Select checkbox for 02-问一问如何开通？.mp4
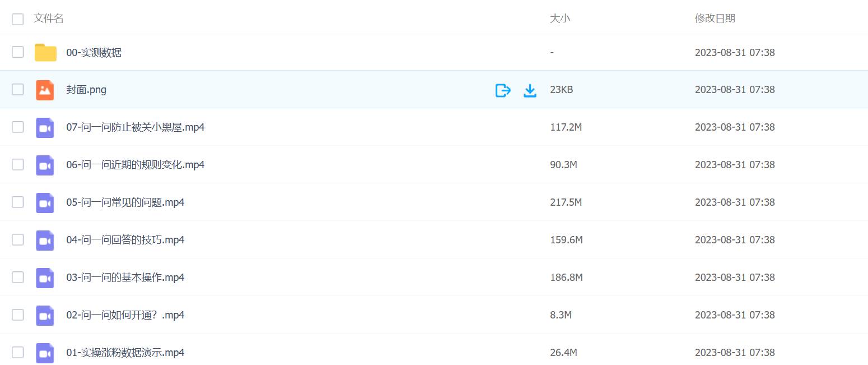This screenshot has height=365, width=868. coord(18,315)
